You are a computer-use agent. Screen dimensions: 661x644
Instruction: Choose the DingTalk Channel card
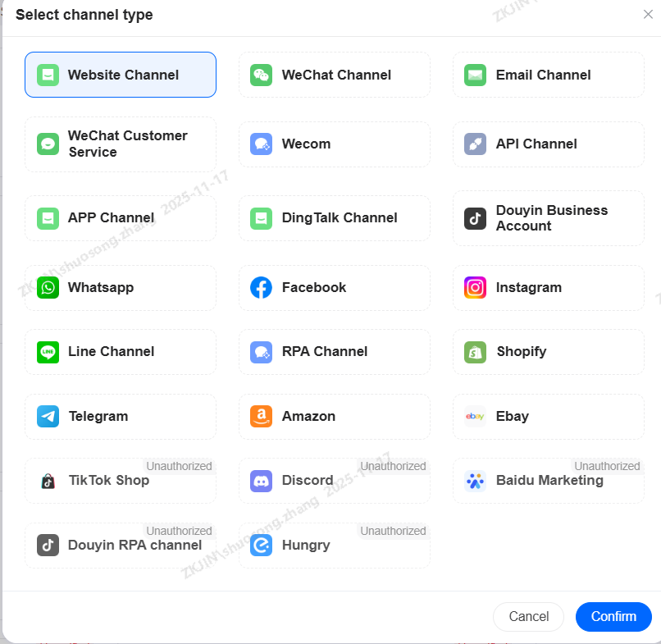[x=335, y=218]
